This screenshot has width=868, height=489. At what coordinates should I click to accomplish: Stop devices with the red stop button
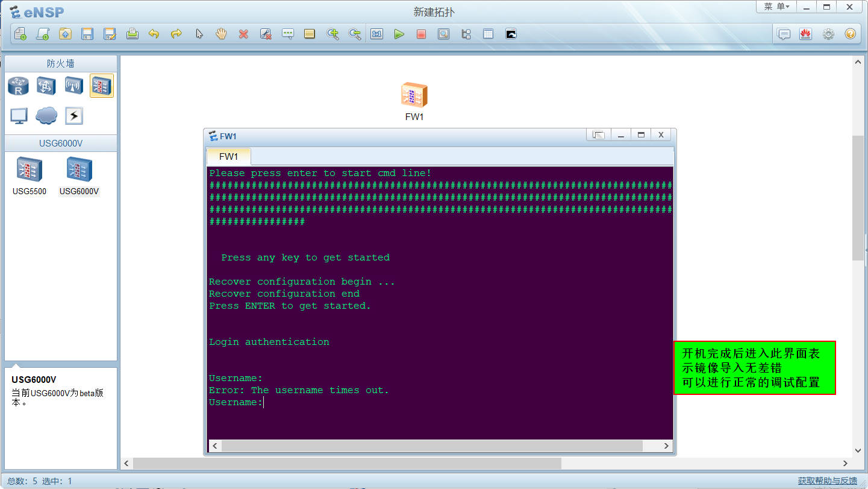click(421, 34)
